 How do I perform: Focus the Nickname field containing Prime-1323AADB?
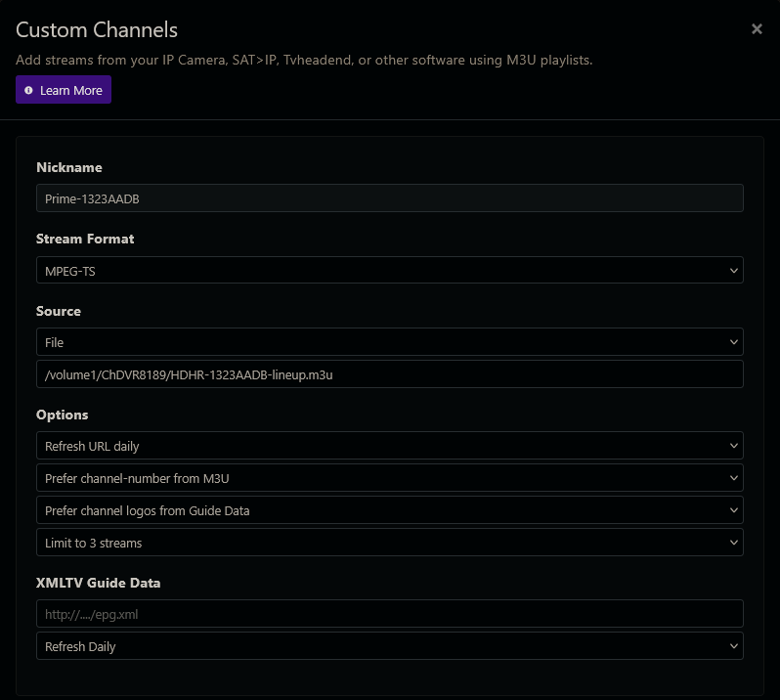[x=389, y=198]
